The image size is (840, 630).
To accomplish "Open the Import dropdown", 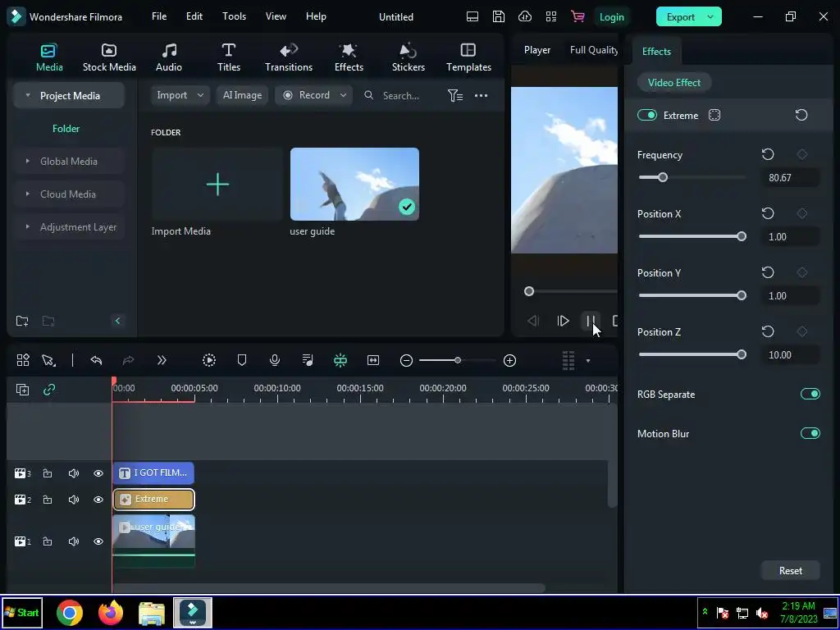I will [180, 95].
